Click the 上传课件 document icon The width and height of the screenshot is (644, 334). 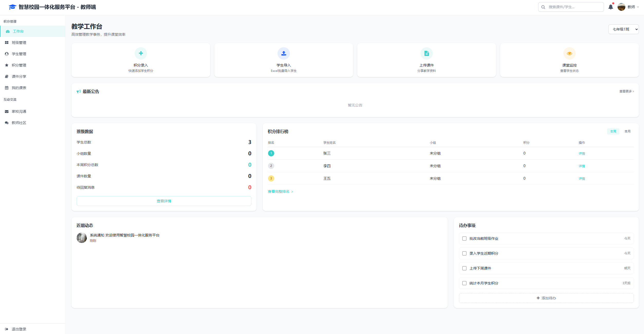426,53
